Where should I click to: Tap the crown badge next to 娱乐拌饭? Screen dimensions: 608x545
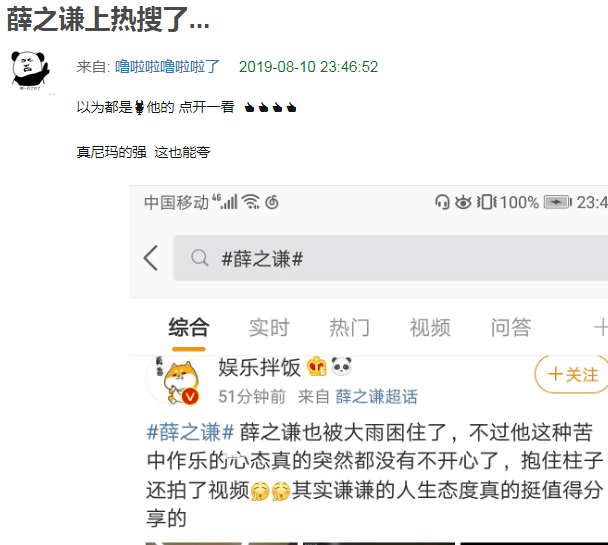point(316,366)
